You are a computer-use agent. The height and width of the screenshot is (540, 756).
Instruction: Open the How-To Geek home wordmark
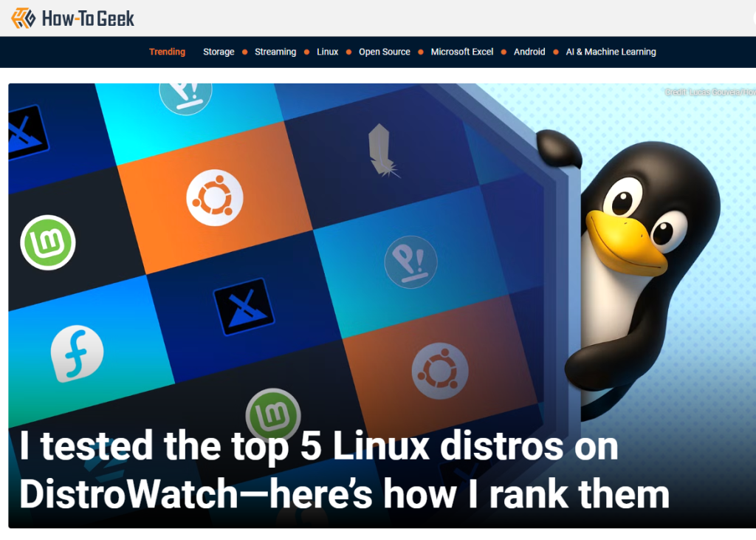point(89,18)
